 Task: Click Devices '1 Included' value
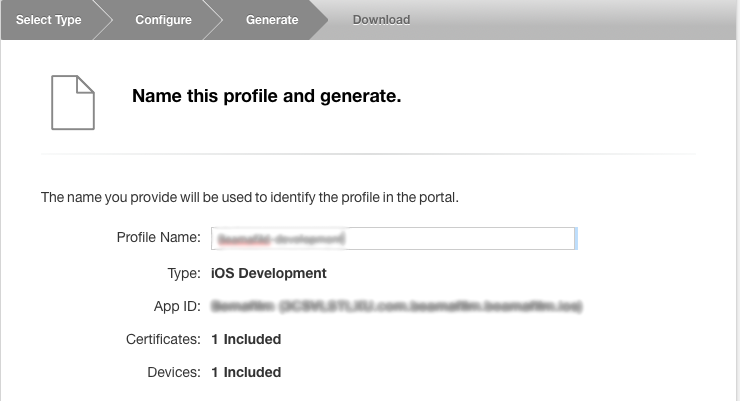point(246,372)
